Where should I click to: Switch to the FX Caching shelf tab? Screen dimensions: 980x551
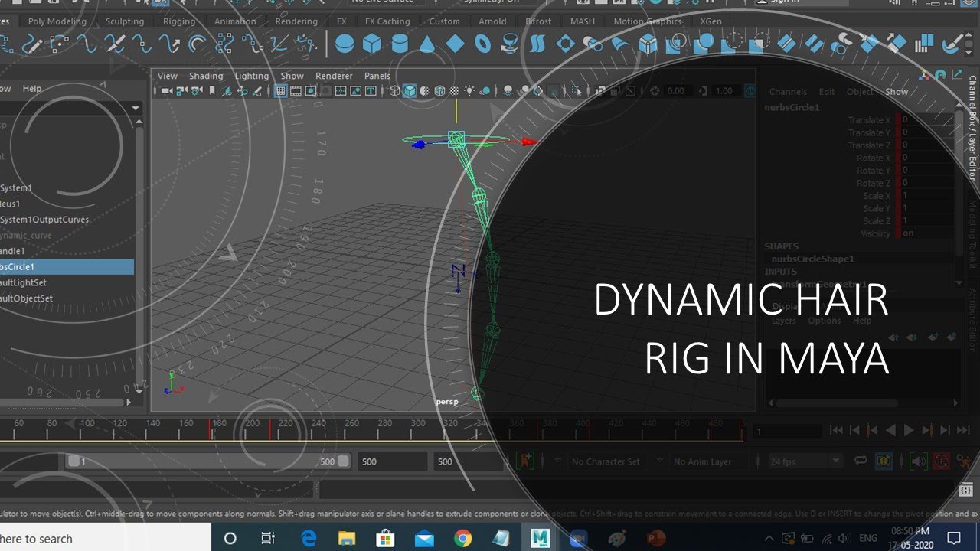pyautogui.click(x=387, y=21)
